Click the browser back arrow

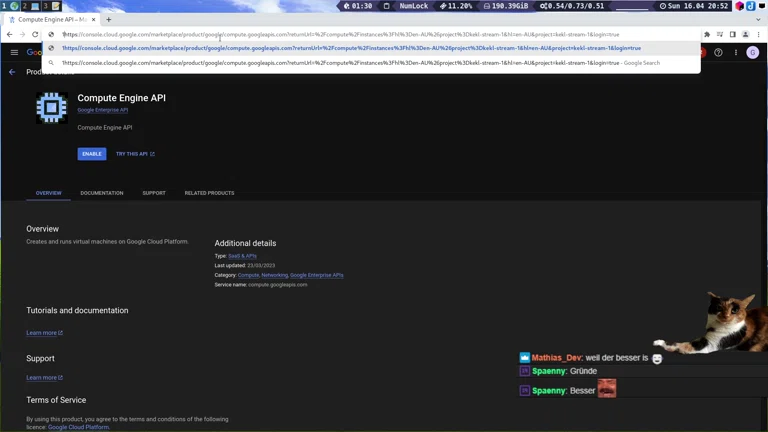coord(9,34)
